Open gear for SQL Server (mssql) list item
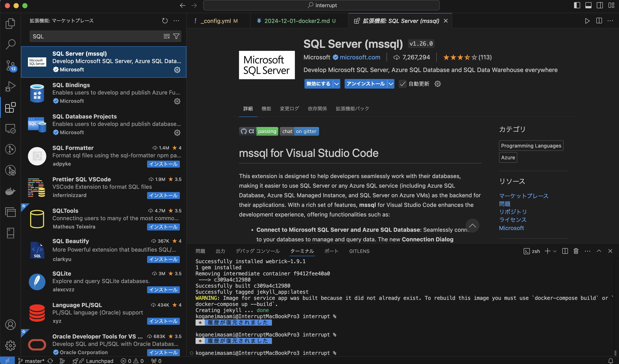This screenshot has width=619, height=364. click(177, 70)
